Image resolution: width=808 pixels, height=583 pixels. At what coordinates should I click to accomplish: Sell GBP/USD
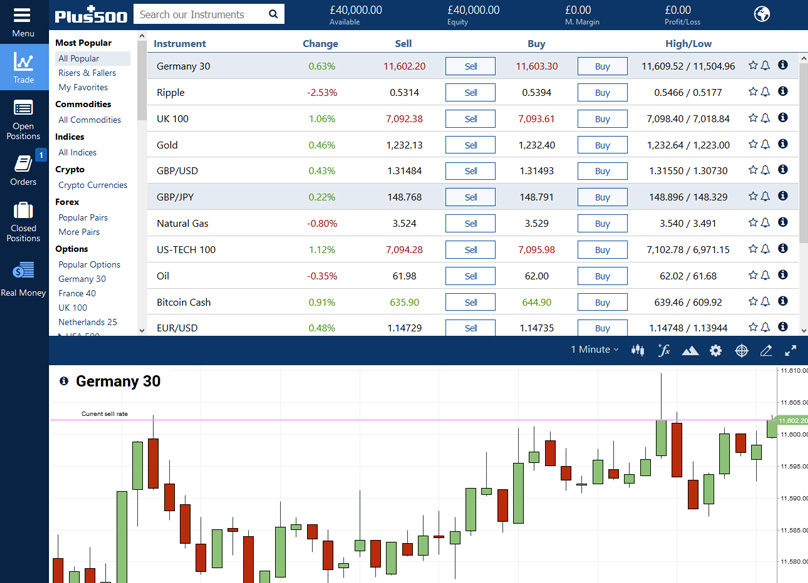pyautogui.click(x=470, y=171)
